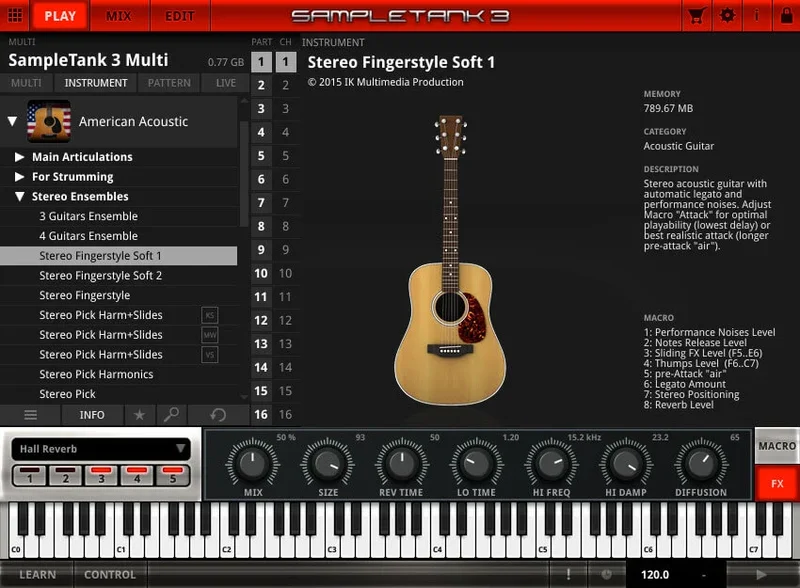Open settings gear icon

coord(727,15)
